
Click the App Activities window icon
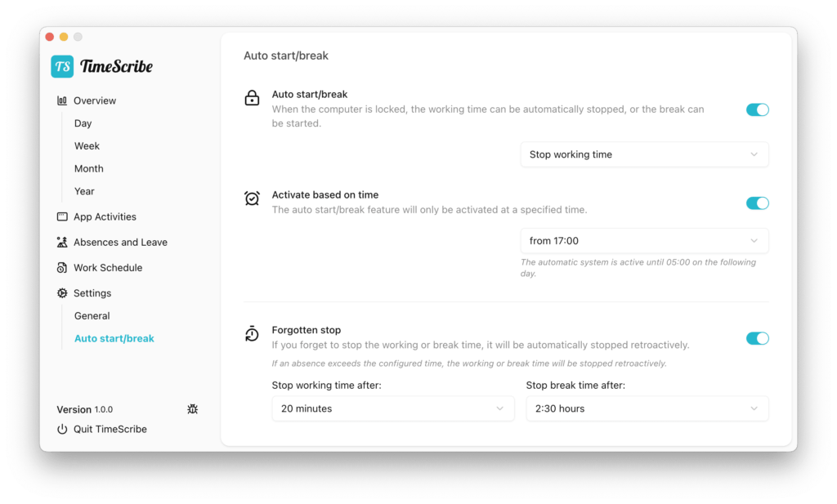[x=62, y=216]
